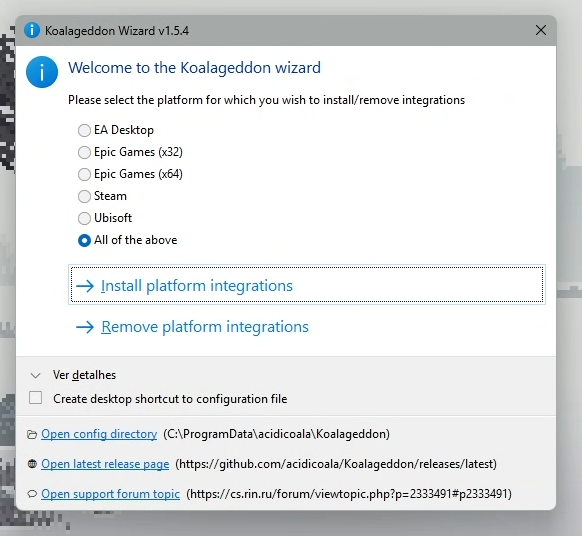Click Install platform integrations

(307, 285)
